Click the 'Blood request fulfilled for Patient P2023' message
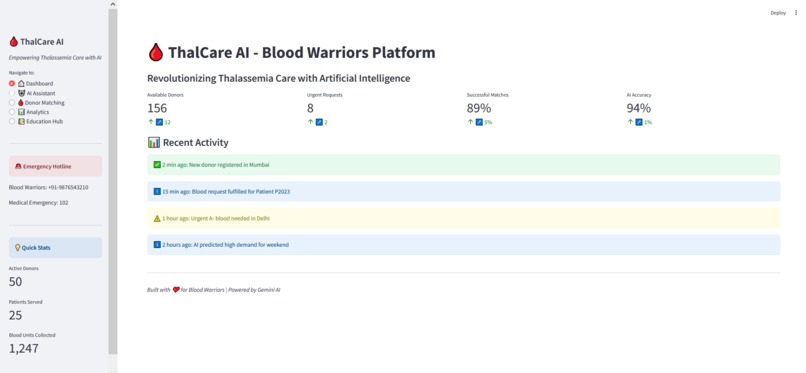This screenshot has height=373, width=806. (x=242, y=192)
